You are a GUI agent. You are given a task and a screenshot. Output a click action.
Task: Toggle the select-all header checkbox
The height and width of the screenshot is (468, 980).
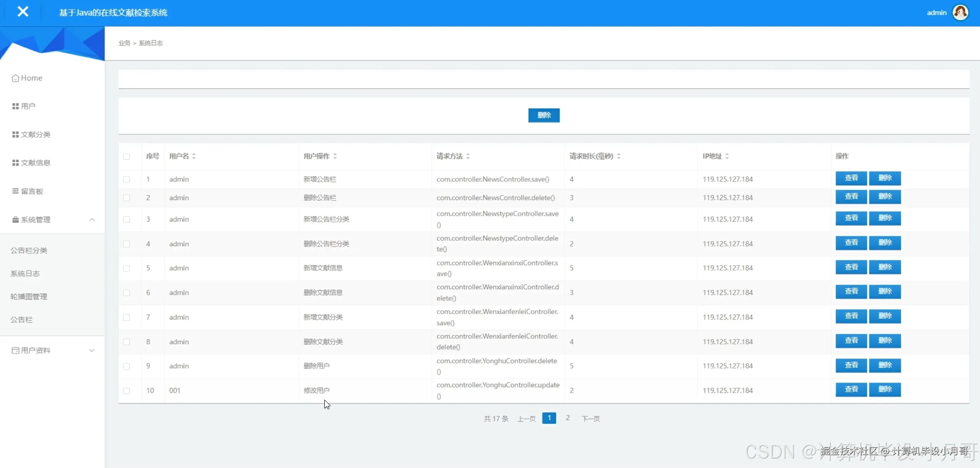pos(126,157)
